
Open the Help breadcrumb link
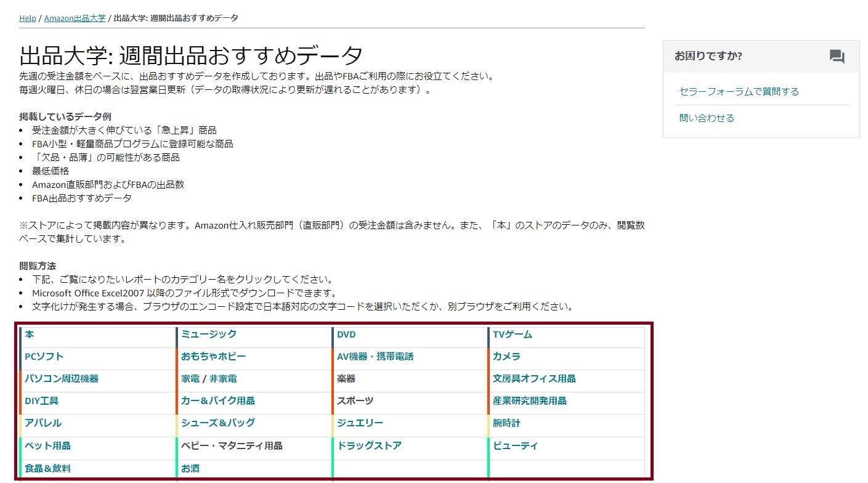point(28,18)
